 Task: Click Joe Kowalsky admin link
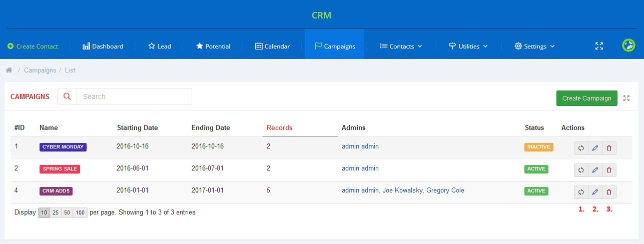click(x=403, y=190)
